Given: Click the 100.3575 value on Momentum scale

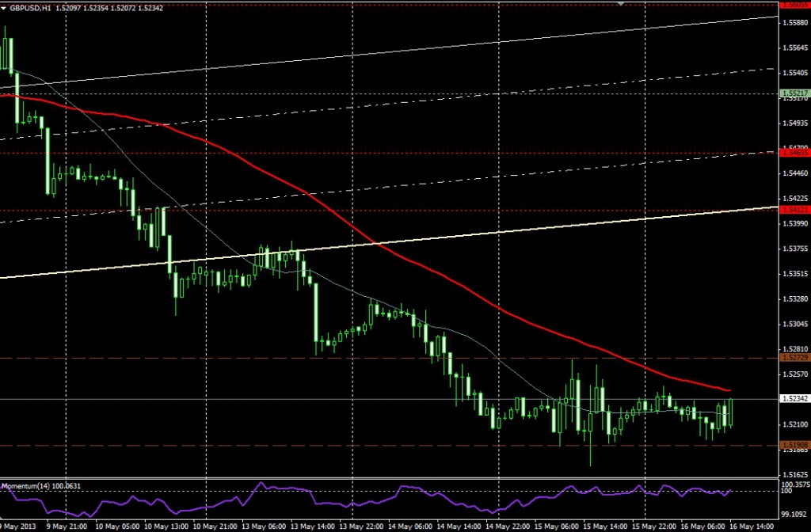Looking at the screenshot, I should pos(794,484).
